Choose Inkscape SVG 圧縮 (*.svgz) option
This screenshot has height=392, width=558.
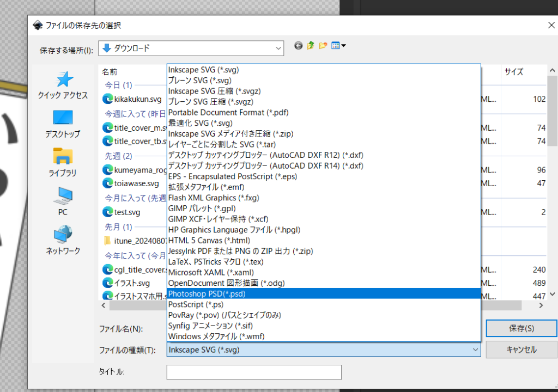click(x=324, y=91)
